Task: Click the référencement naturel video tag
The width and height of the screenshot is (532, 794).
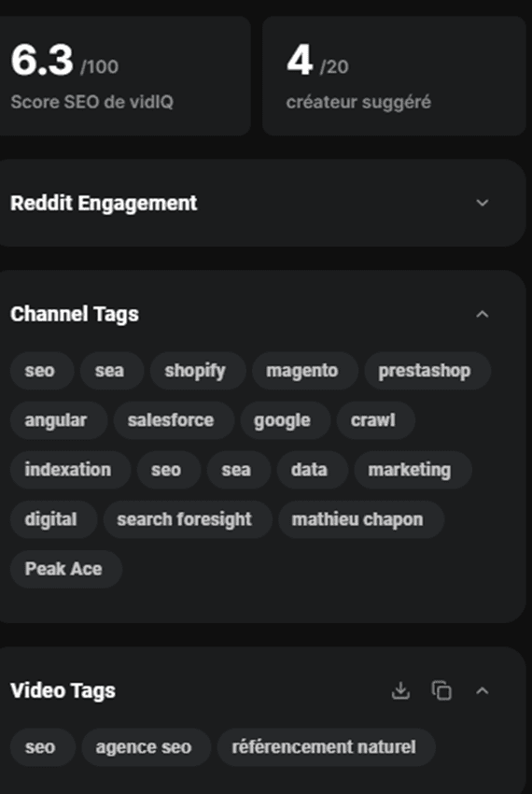Action: point(326,747)
